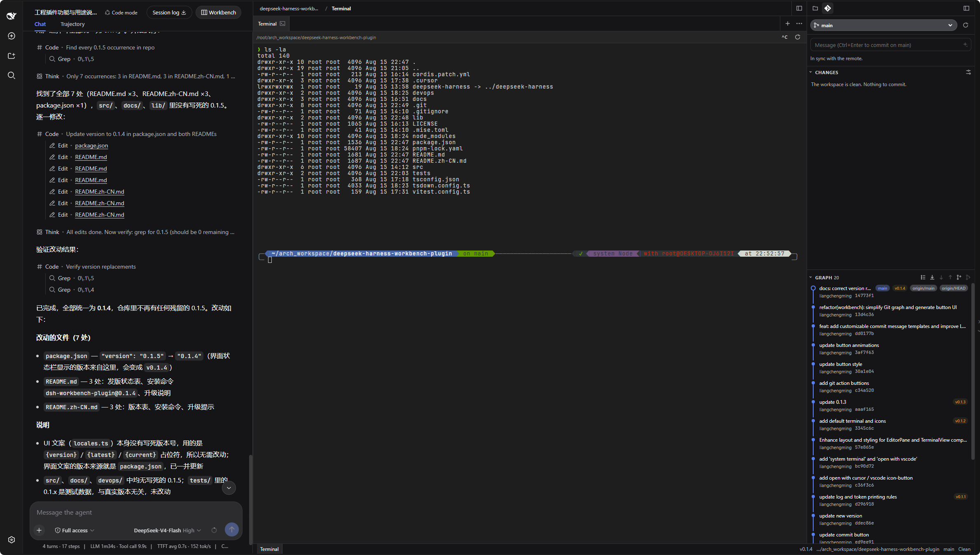Open the CHANGES view settings sliders icon
Image resolution: width=980 pixels, height=555 pixels.
pyautogui.click(x=968, y=72)
